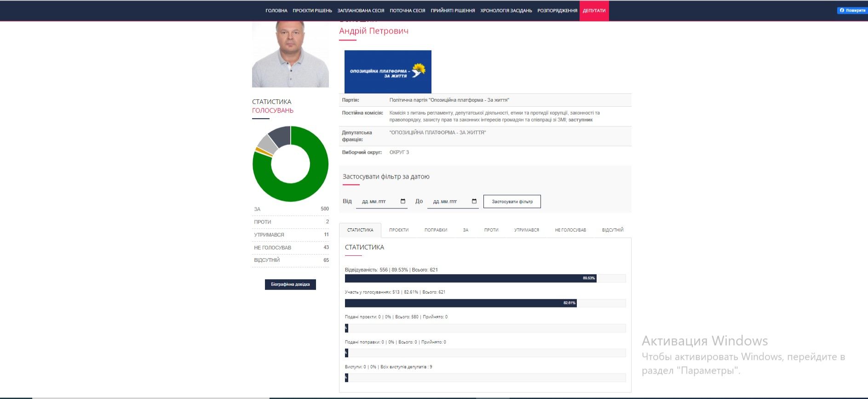The height and width of the screenshot is (399, 868).
Task: Open the 'УТРИМАВСЯ' tab
Action: click(526, 230)
